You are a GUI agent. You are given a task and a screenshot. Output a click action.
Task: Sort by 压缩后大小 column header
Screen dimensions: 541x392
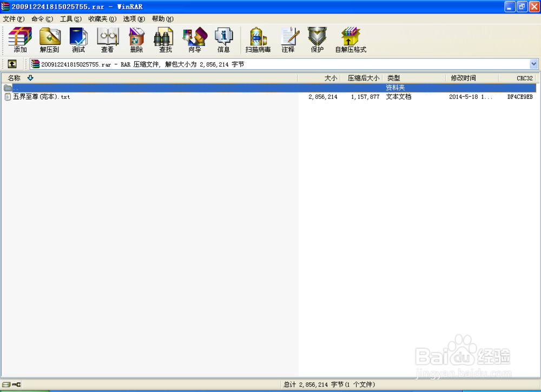pyautogui.click(x=361, y=78)
